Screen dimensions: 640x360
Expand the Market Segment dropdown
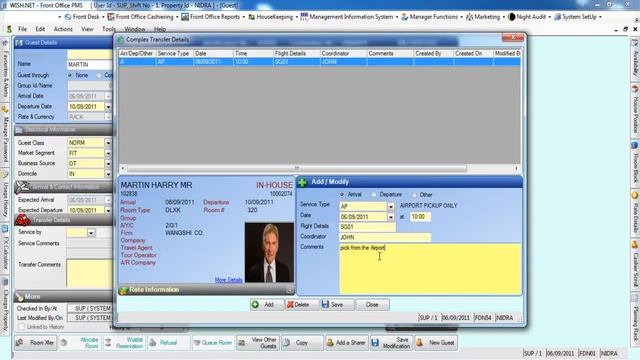(x=108, y=153)
